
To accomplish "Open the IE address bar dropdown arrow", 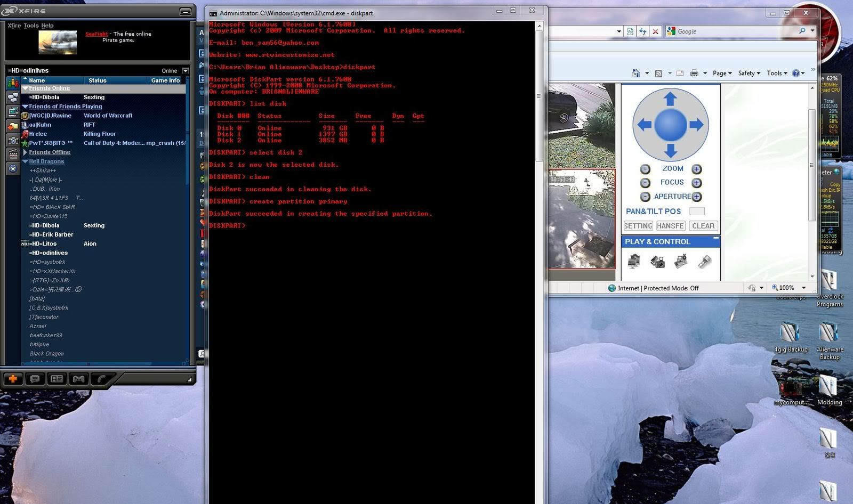I will 618,31.
